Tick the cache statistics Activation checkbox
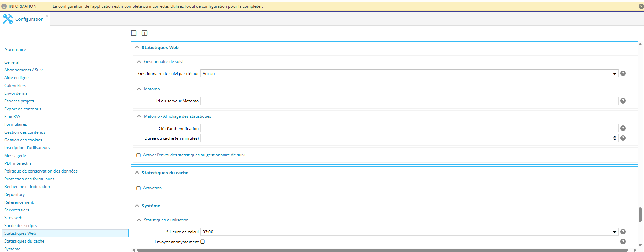 pyautogui.click(x=139, y=188)
